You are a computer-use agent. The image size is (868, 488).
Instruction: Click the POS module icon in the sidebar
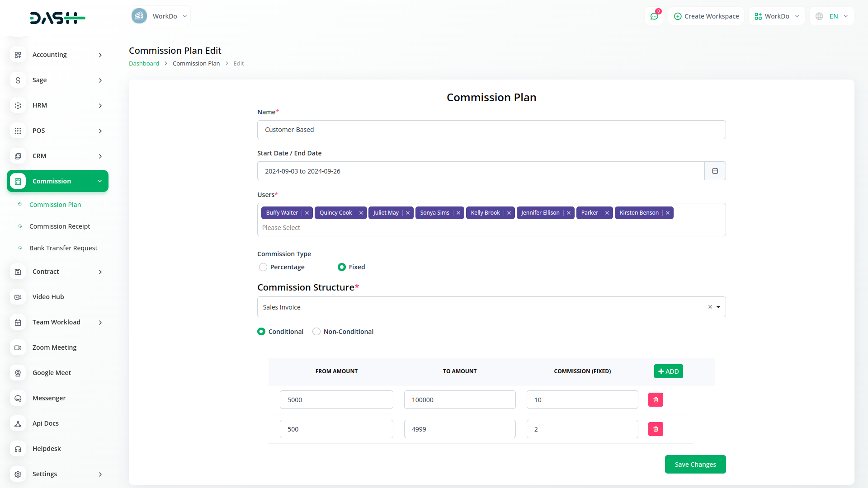click(x=18, y=131)
